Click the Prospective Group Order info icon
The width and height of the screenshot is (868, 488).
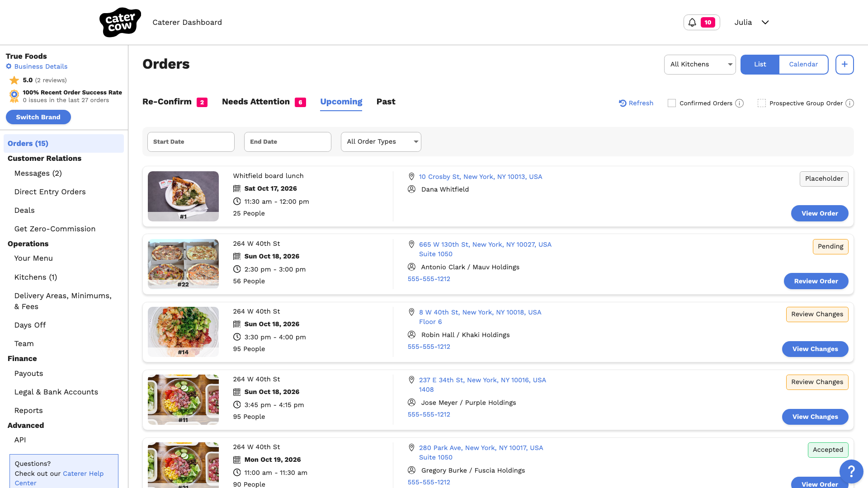(x=850, y=103)
